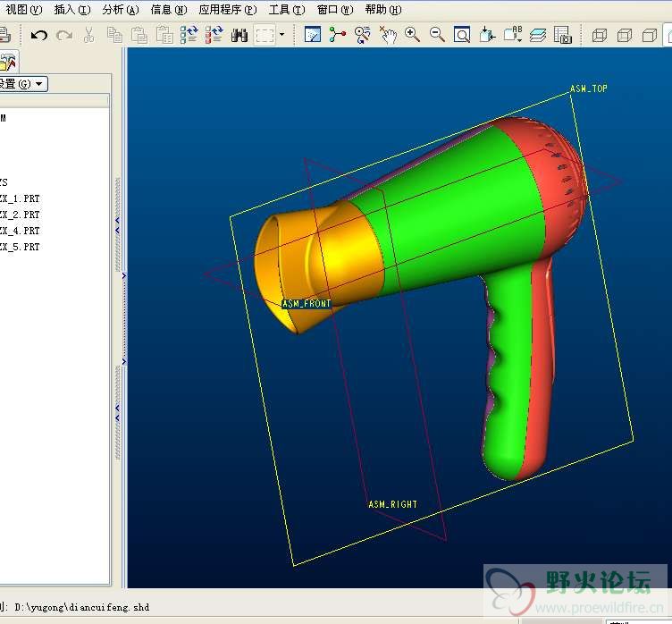The height and width of the screenshot is (624, 672).
Task: Click the Print icon in the toolbar
Action: click(x=4, y=35)
